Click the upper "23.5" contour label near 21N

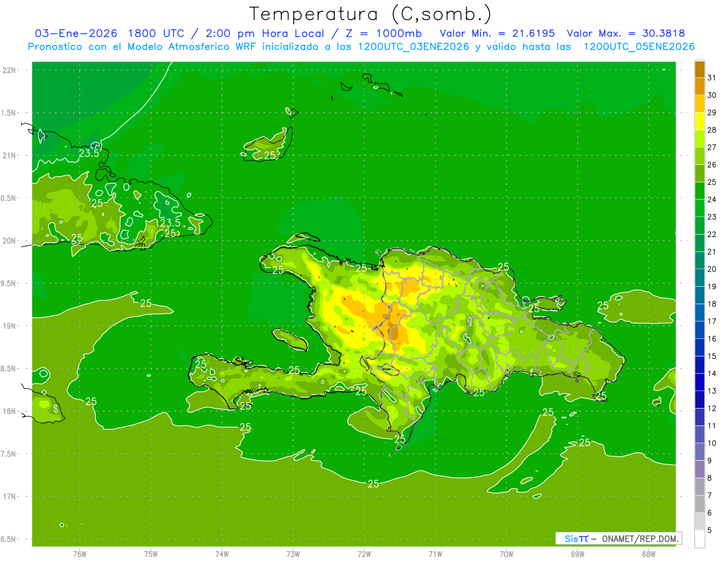89,153
